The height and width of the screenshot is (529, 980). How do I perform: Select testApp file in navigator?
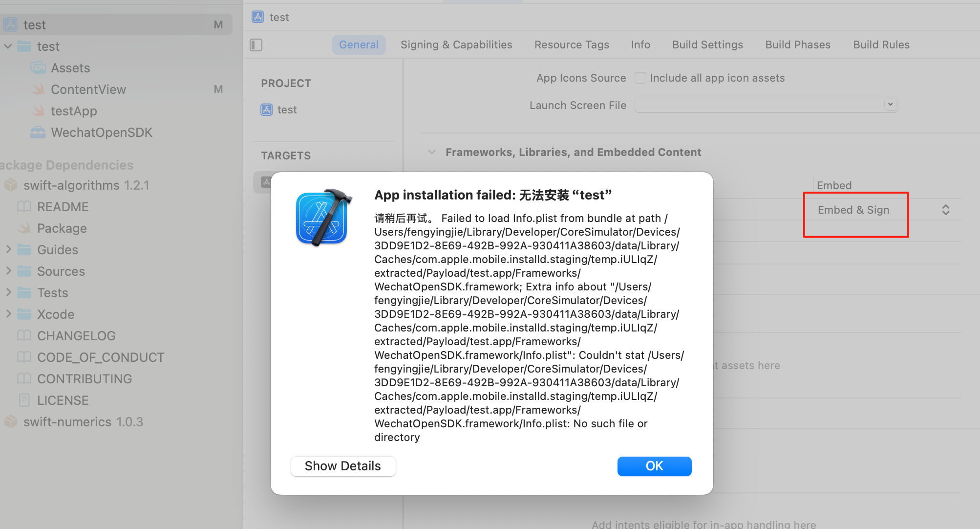pyautogui.click(x=74, y=111)
